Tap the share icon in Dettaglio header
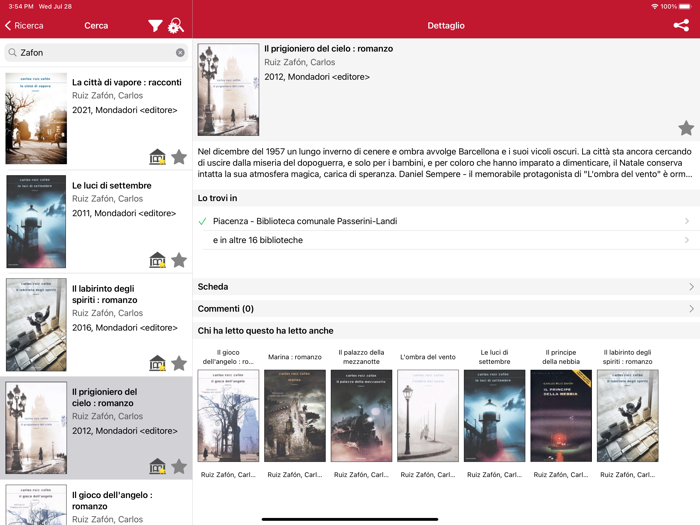Viewport: 700px width, 525px height. (x=681, y=25)
